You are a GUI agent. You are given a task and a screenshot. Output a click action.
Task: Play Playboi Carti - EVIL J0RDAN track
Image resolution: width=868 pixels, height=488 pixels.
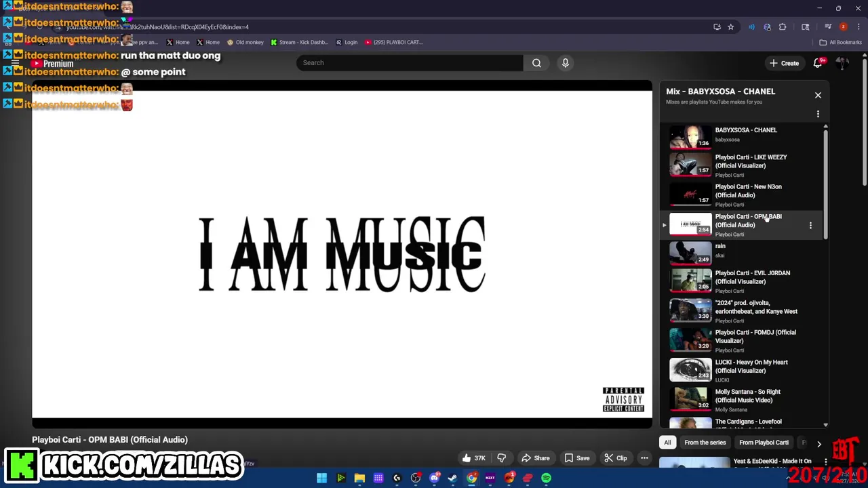[x=741, y=281]
